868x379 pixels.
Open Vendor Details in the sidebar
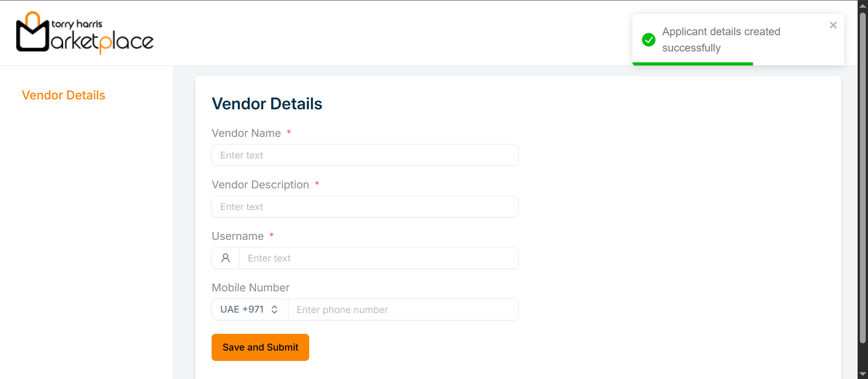tap(63, 95)
